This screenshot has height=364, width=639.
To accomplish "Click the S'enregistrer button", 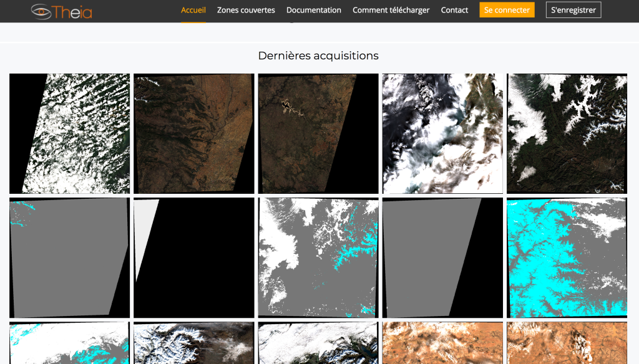I will [x=573, y=10].
